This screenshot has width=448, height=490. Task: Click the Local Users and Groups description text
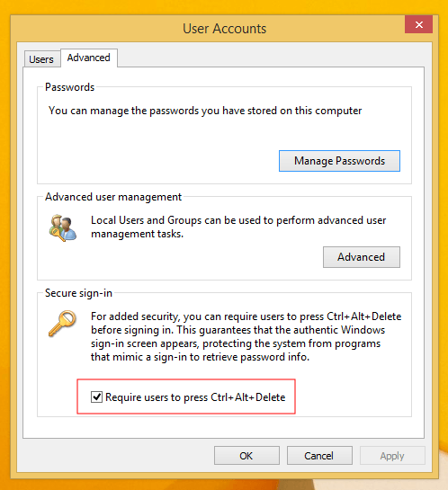[238, 227]
